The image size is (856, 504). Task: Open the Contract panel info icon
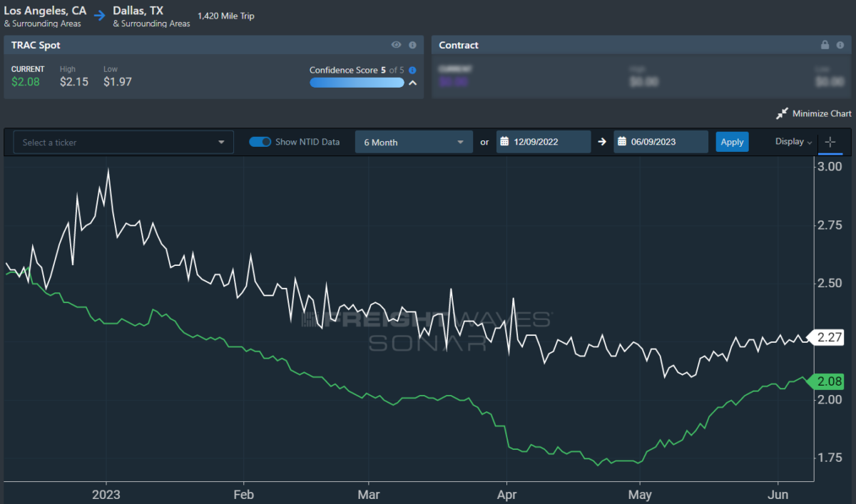click(840, 45)
